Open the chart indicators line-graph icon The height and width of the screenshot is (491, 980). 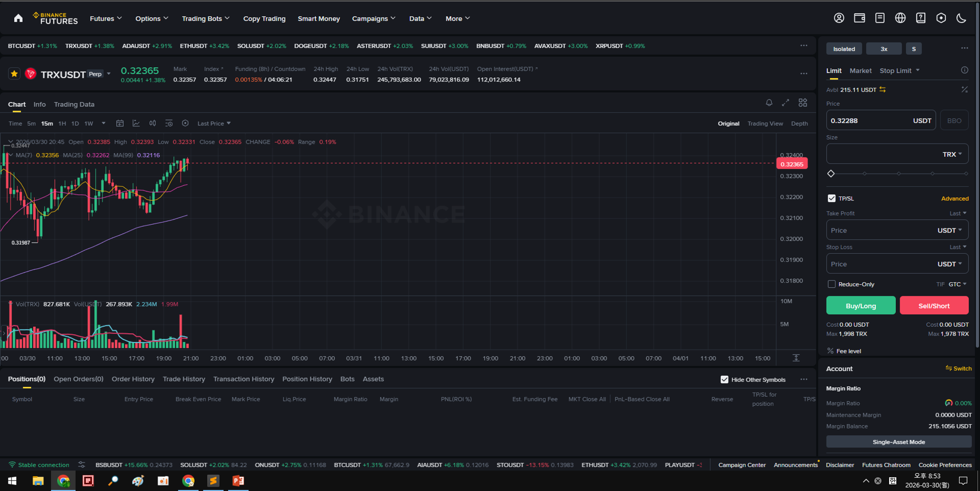pos(136,123)
